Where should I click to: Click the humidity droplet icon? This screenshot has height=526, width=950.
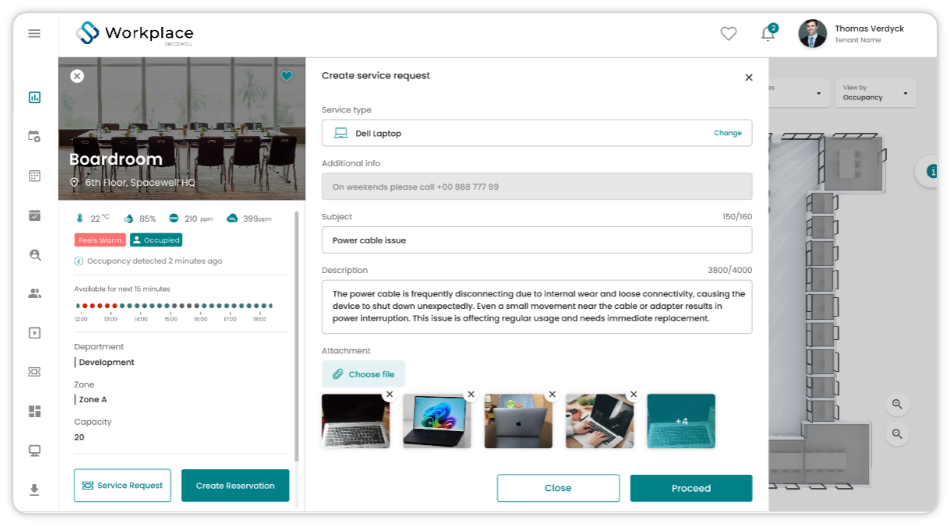pyautogui.click(x=128, y=219)
